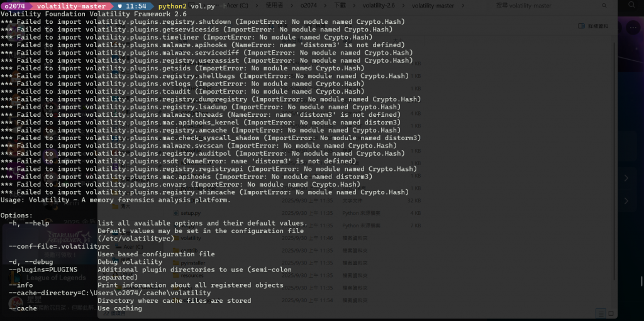
Task: Click the upper right-pointing chevron on right panel
Action: tap(626, 178)
